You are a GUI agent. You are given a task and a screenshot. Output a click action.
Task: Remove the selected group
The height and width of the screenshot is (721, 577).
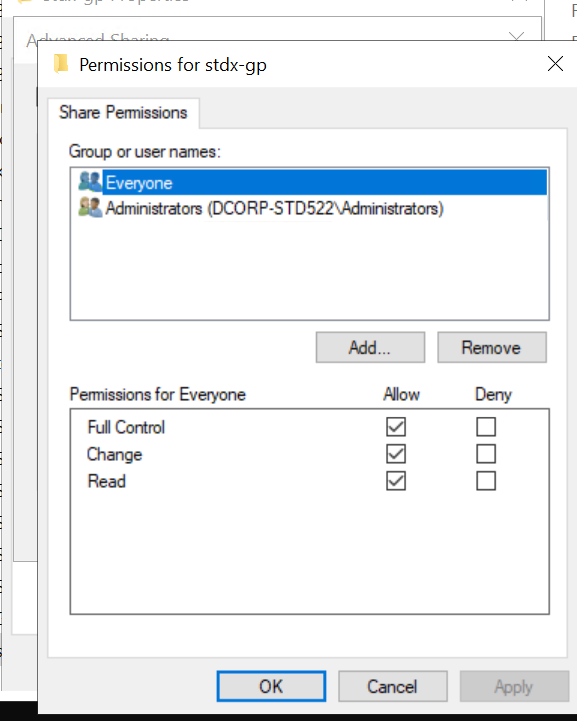[x=492, y=348]
